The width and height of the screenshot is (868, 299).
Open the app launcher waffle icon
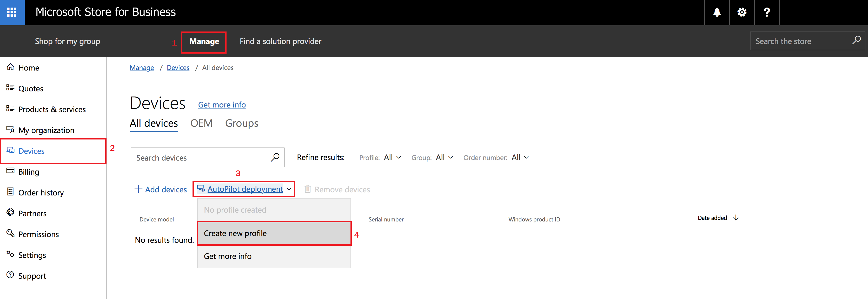pos(12,12)
